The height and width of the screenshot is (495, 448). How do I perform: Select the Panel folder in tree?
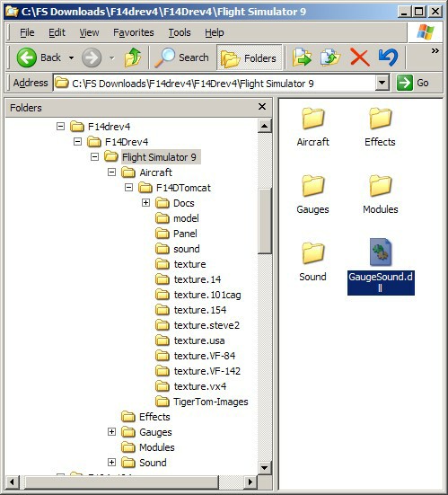[176, 234]
